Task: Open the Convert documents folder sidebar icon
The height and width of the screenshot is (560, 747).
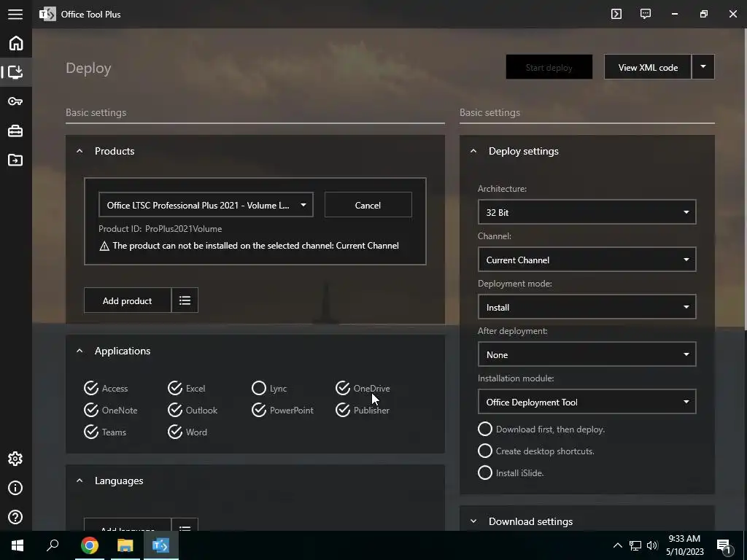Action: pos(16,160)
